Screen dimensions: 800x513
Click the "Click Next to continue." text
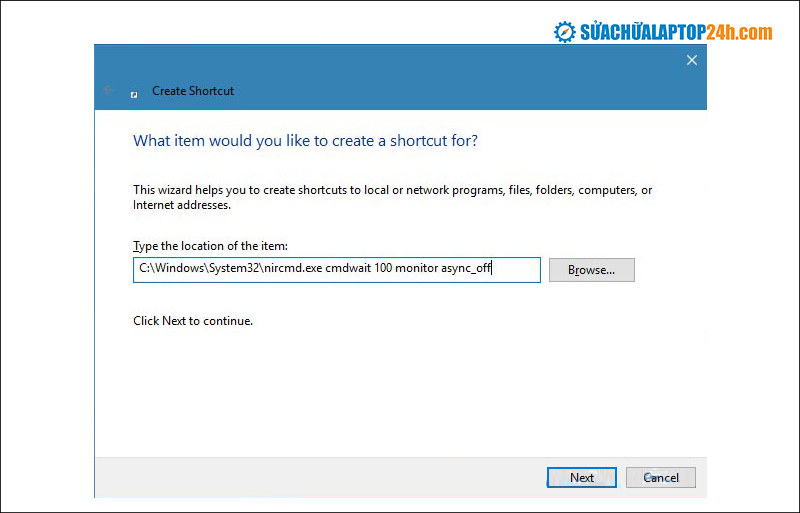193,321
